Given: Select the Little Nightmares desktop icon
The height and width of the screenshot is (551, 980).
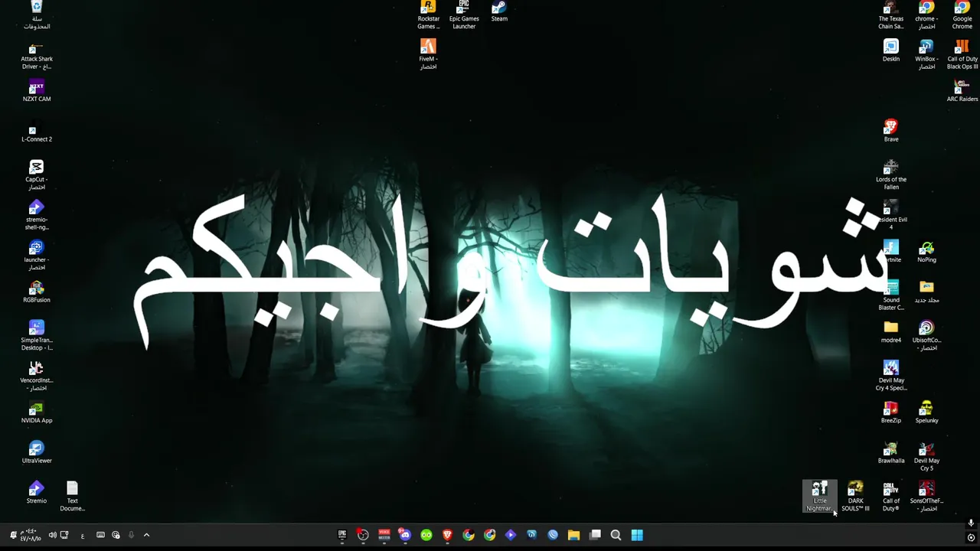Looking at the screenshot, I should (x=820, y=497).
